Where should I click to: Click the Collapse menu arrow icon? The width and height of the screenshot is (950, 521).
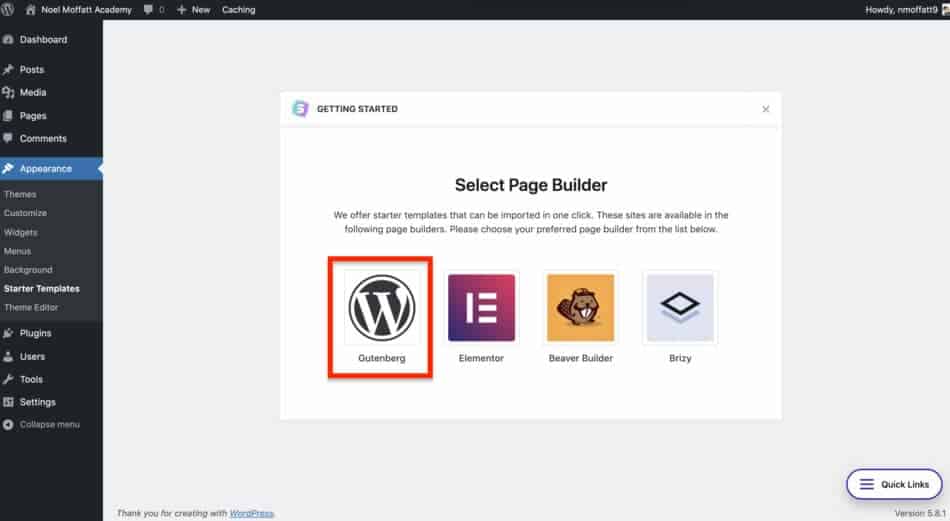(x=8, y=425)
